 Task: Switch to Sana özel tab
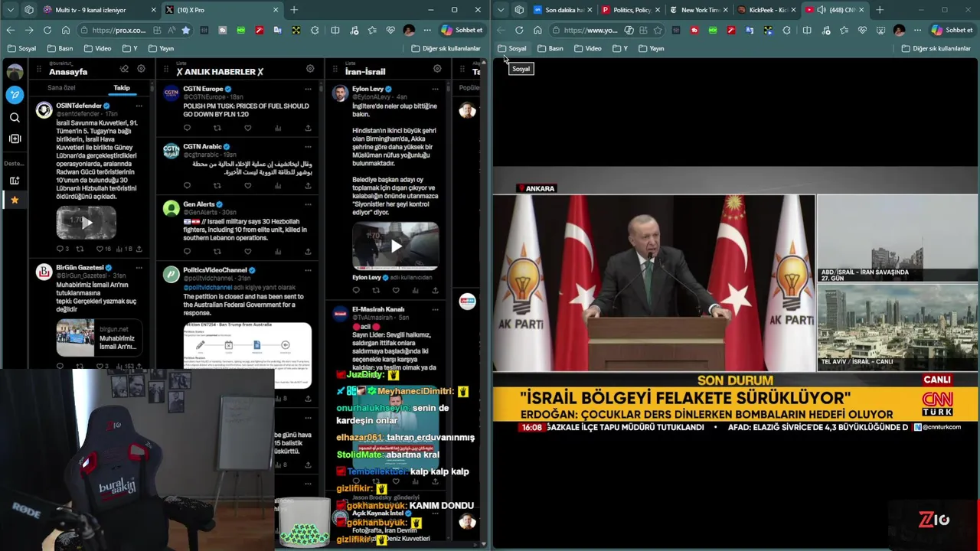click(x=61, y=87)
